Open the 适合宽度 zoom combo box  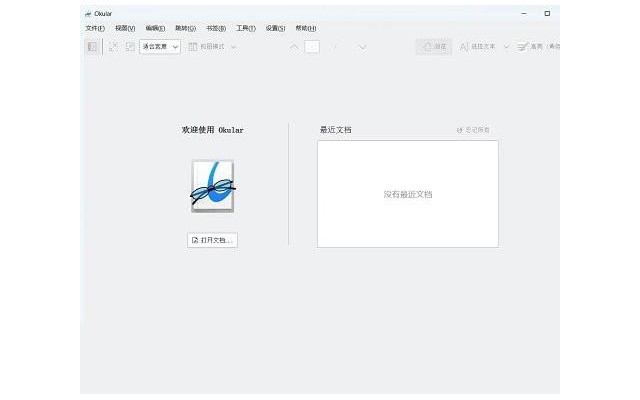click(160, 47)
